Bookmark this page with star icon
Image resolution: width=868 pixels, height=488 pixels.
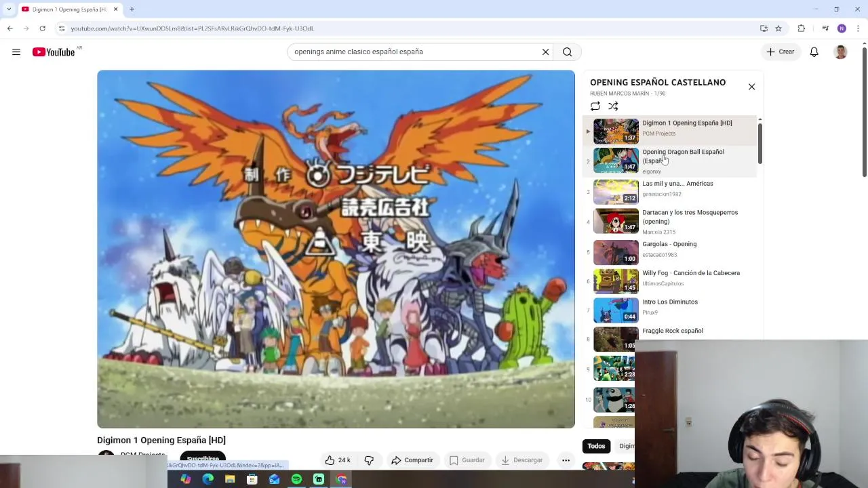(778, 28)
